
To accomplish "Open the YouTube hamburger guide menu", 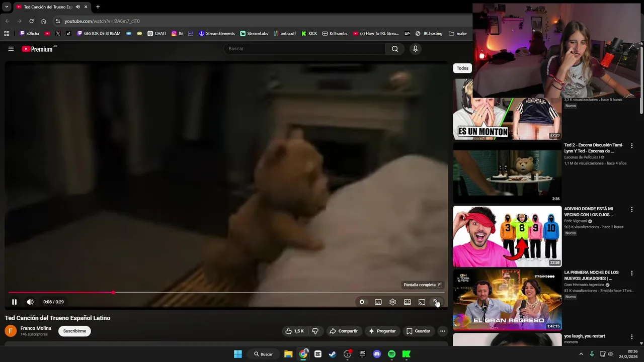I will [11, 49].
